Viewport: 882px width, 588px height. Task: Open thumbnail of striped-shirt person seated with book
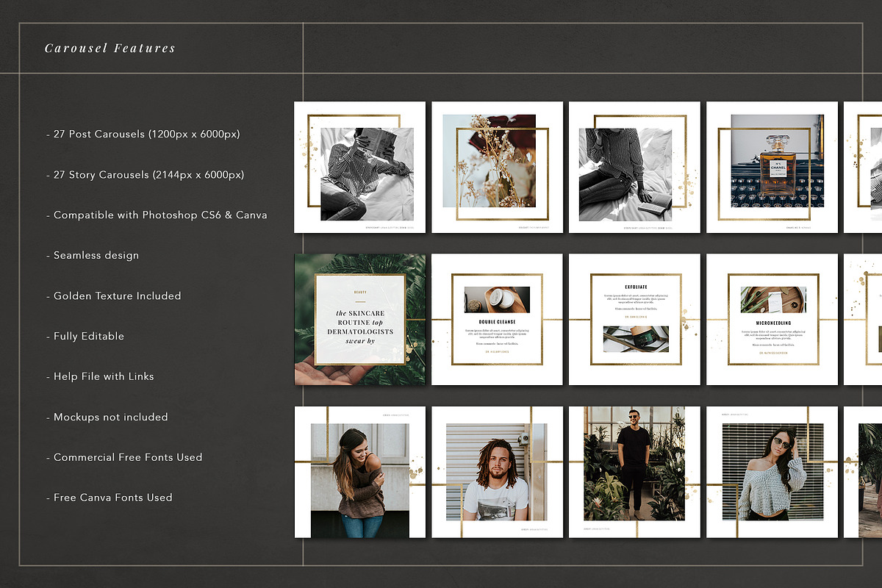[634, 168]
